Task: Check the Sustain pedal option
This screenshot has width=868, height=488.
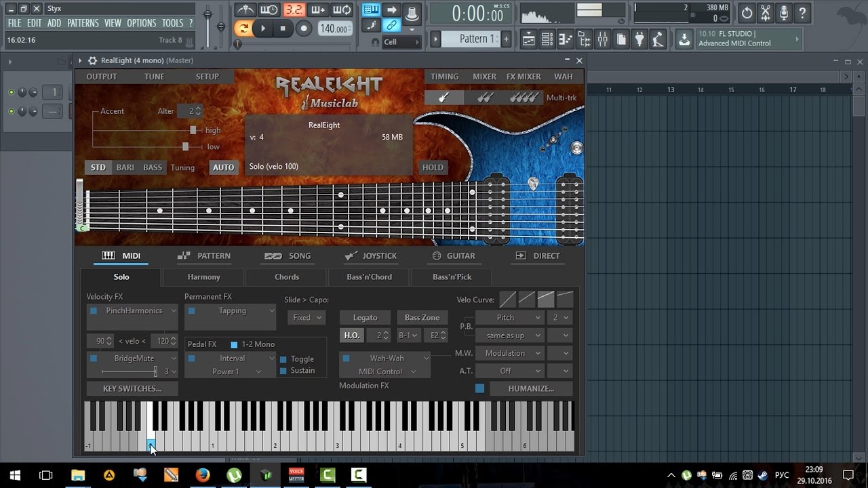Action: click(x=283, y=371)
